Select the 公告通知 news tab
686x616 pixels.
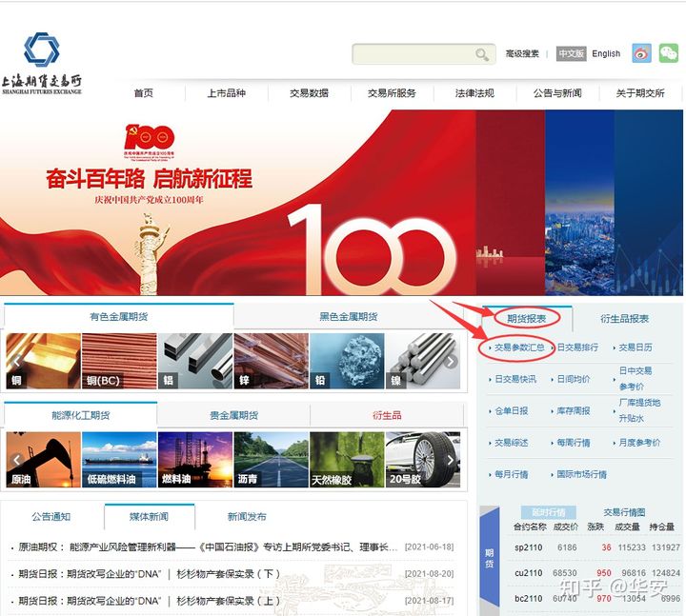pyautogui.click(x=50, y=517)
